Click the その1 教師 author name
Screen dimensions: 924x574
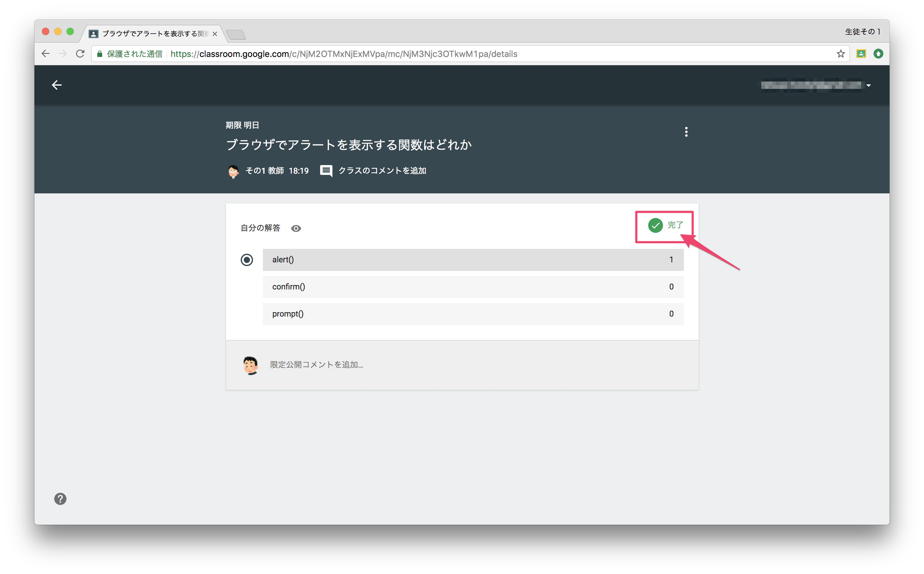[264, 171]
